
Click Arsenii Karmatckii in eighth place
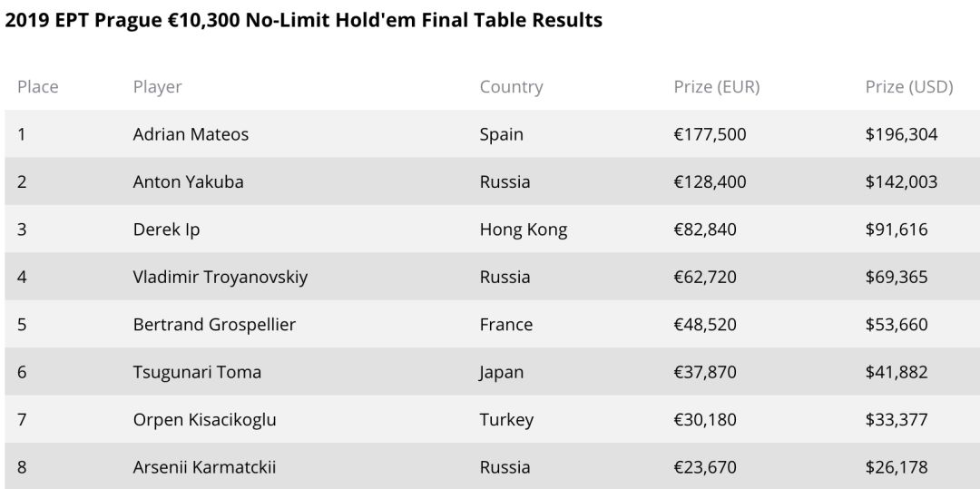204,467
